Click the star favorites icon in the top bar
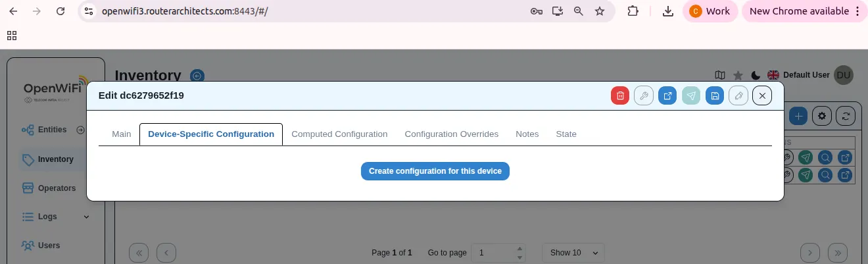The height and width of the screenshot is (264, 868). tap(738, 75)
